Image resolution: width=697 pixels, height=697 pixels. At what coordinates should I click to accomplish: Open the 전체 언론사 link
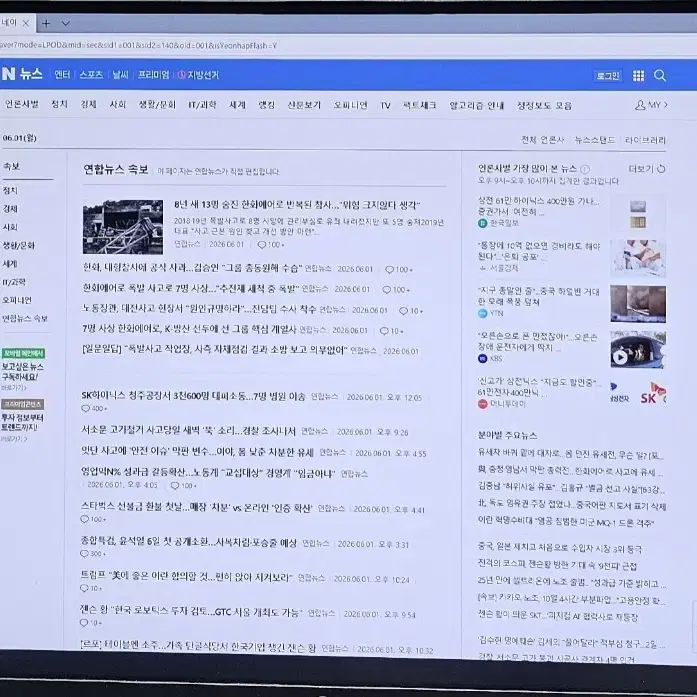(543, 140)
